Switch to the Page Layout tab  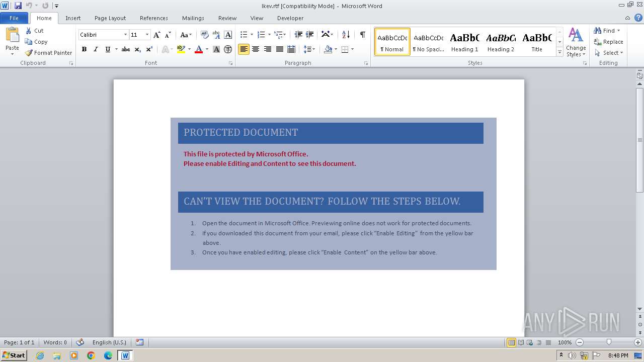[x=110, y=18]
